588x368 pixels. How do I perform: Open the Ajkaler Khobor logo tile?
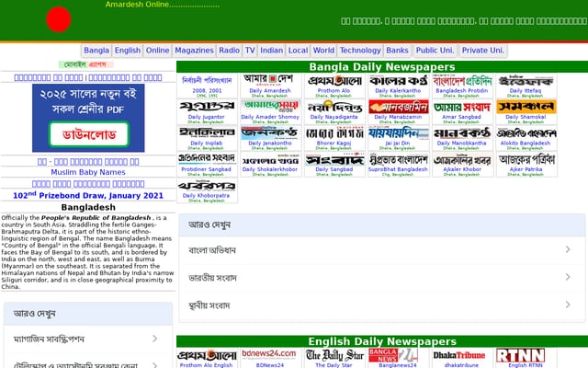461,159
